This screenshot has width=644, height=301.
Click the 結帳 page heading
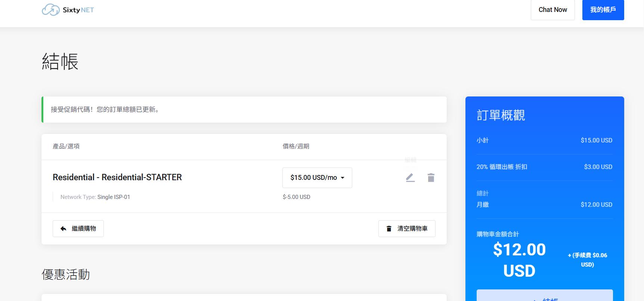(x=60, y=61)
